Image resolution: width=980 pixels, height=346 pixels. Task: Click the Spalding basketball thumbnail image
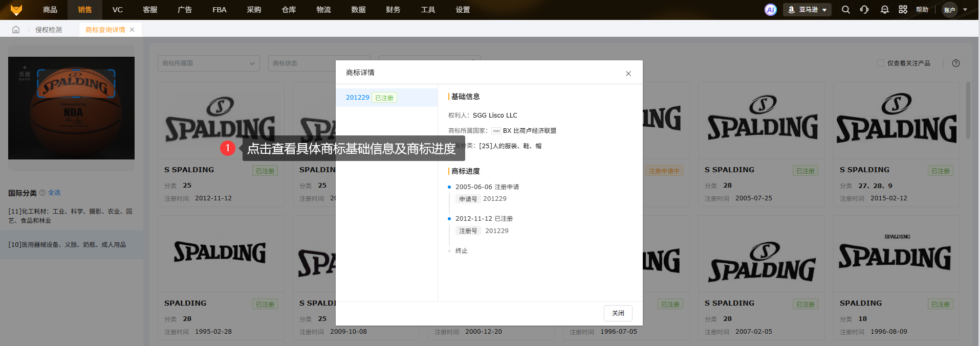[x=71, y=108]
